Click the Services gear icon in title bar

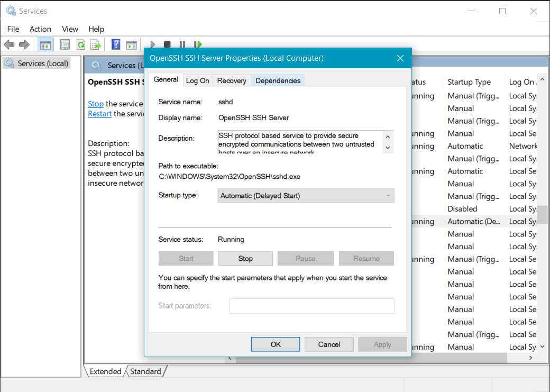[11, 11]
